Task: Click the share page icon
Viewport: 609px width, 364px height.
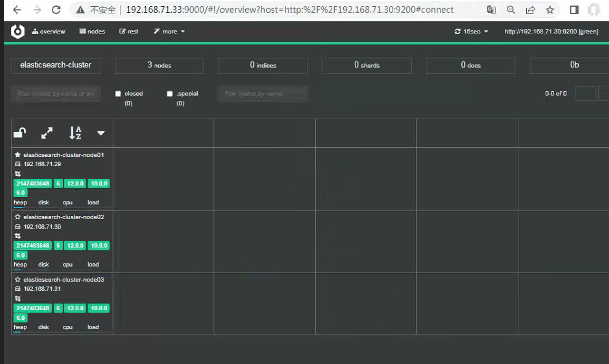Action: tap(531, 10)
